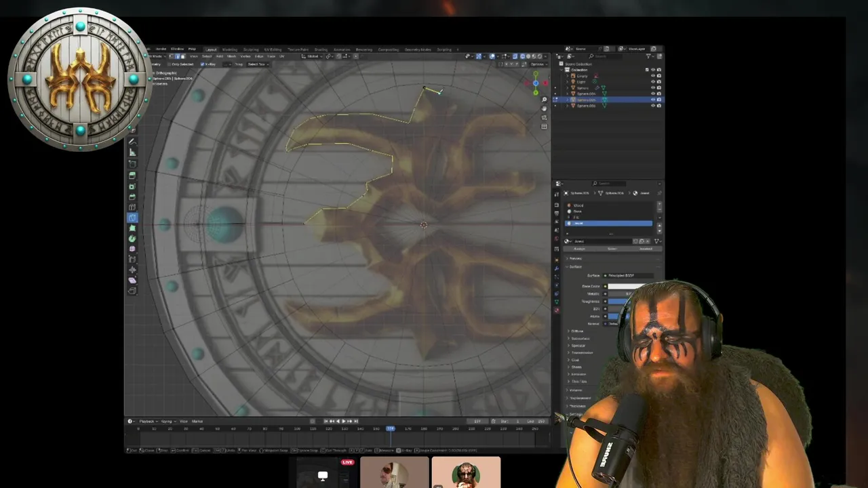The width and height of the screenshot is (868, 488).
Task: Toggle the camera view gizmo
Action: pyautogui.click(x=544, y=117)
